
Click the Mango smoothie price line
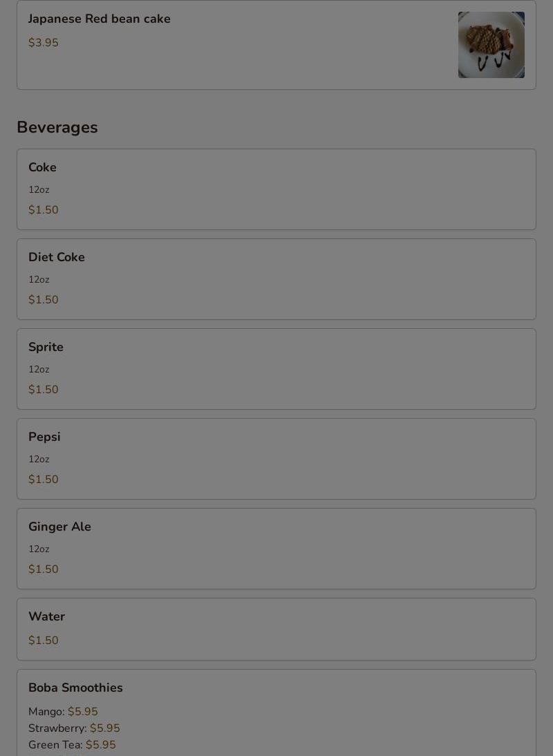click(x=63, y=712)
